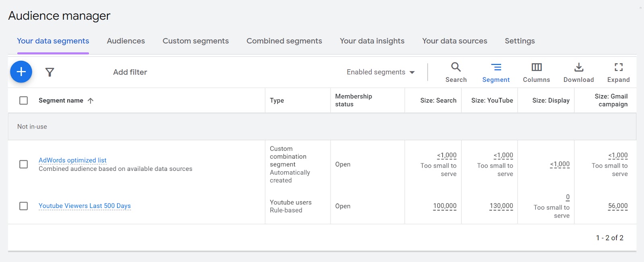Expand the table using the Expand icon
This screenshot has width=644, height=262.
618,72
